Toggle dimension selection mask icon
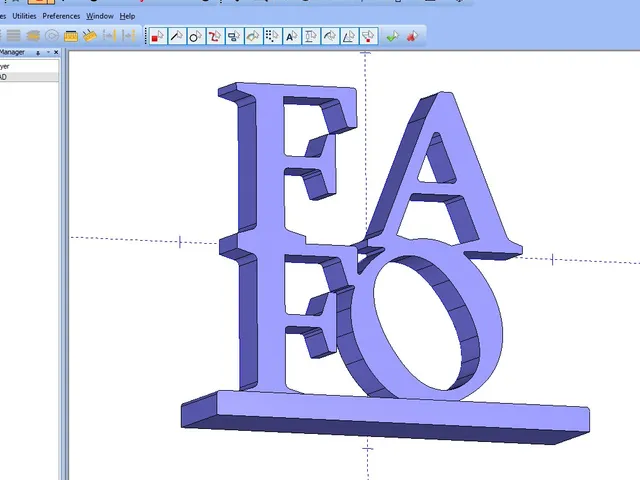The width and height of the screenshot is (640, 480). [x=311, y=36]
